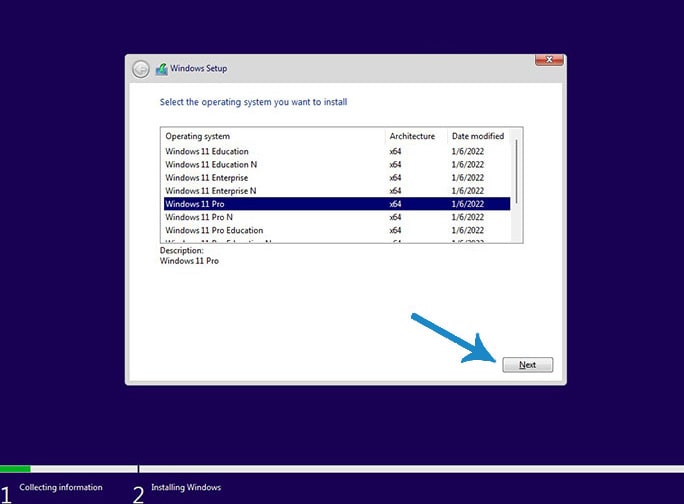Choose the Windows 11 Pro N edition
This screenshot has width=684, height=504.
point(199,217)
